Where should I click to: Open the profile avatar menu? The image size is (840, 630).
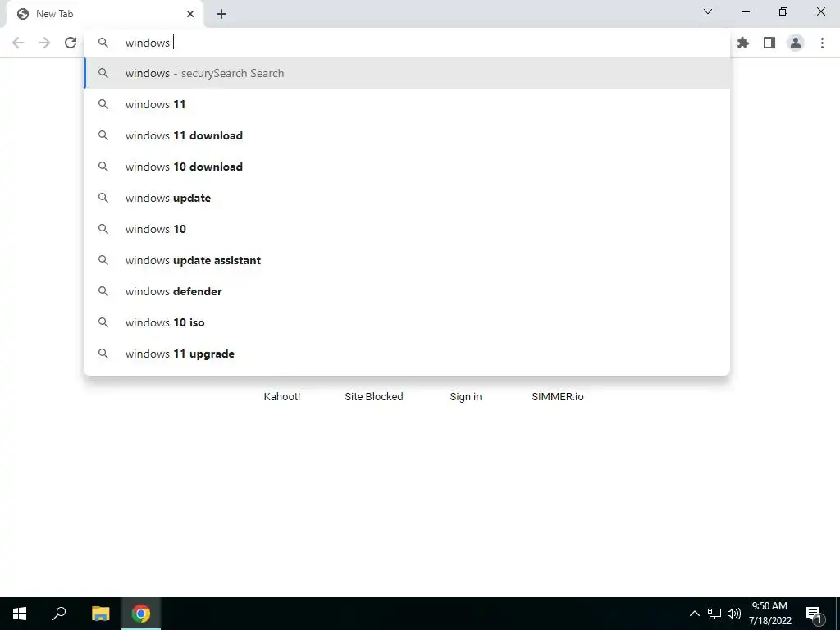tap(796, 43)
